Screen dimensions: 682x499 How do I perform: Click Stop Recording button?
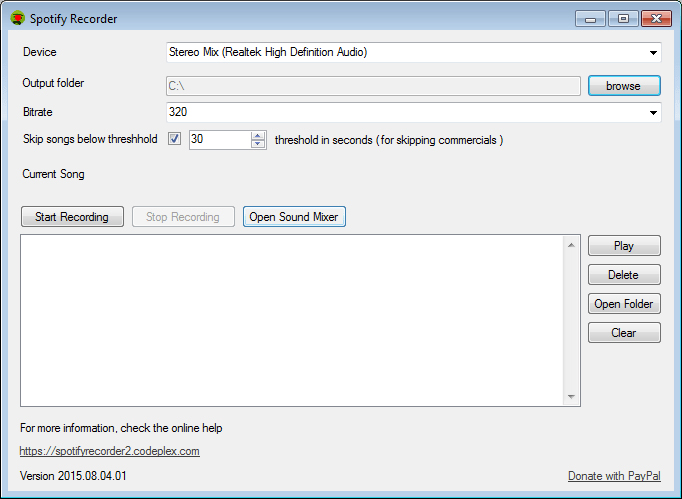[183, 217]
